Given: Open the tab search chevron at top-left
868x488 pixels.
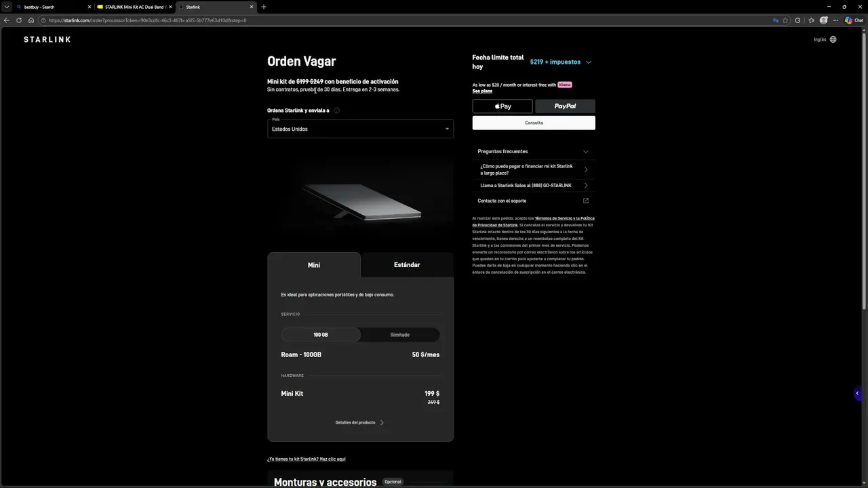Looking at the screenshot, I should (x=7, y=7).
